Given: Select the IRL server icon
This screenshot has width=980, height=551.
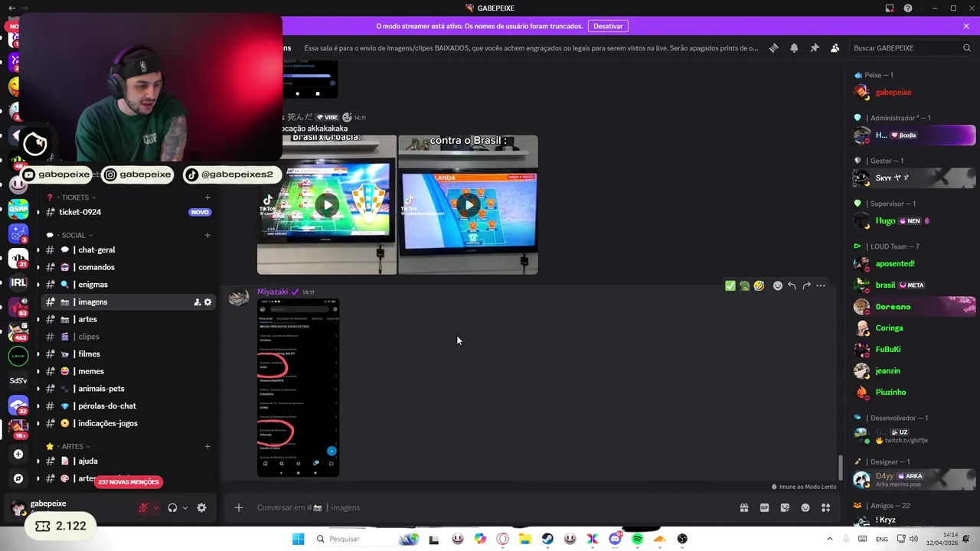Looking at the screenshot, I should click(18, 282).
